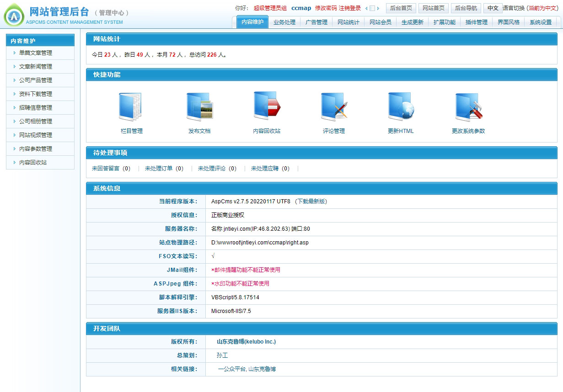Click the 评论管理 pen folder icon
This screenshot has height=392, width=563.
(x=334, y=107)
